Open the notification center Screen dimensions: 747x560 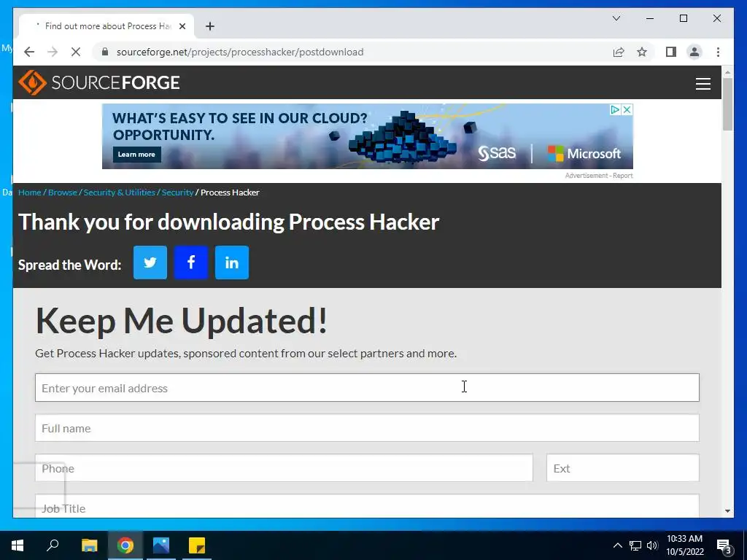tap(724, 545)
